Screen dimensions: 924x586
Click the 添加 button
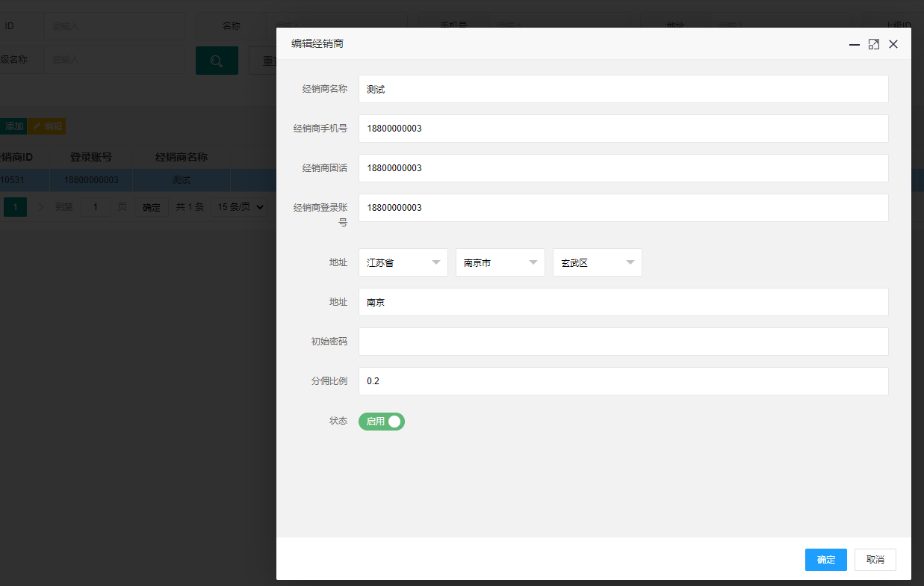coord(13,126)
